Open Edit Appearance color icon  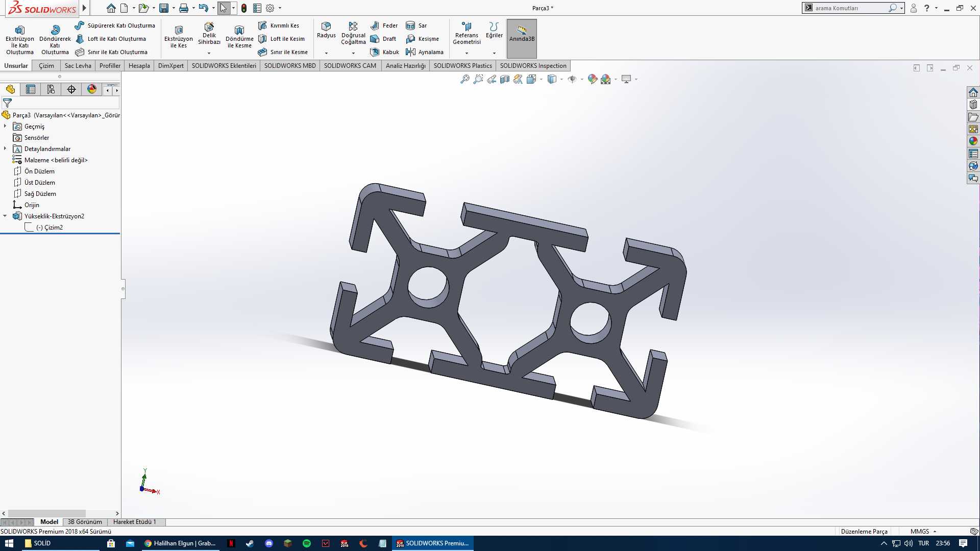(x=592, y=79)
